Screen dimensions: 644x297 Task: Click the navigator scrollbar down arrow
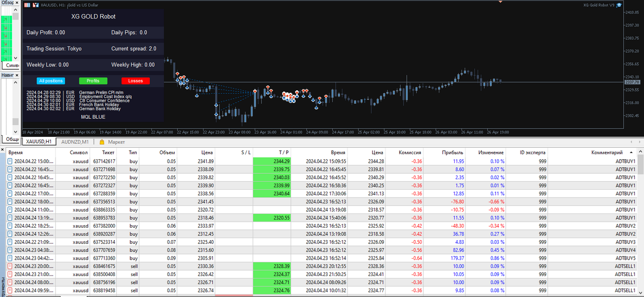click(x=16, y=131)
